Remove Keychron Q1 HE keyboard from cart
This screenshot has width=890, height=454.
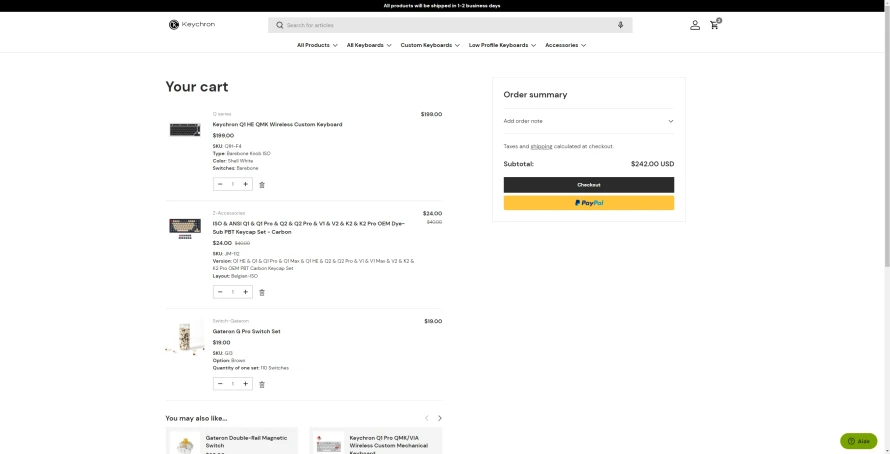[262, 184]
